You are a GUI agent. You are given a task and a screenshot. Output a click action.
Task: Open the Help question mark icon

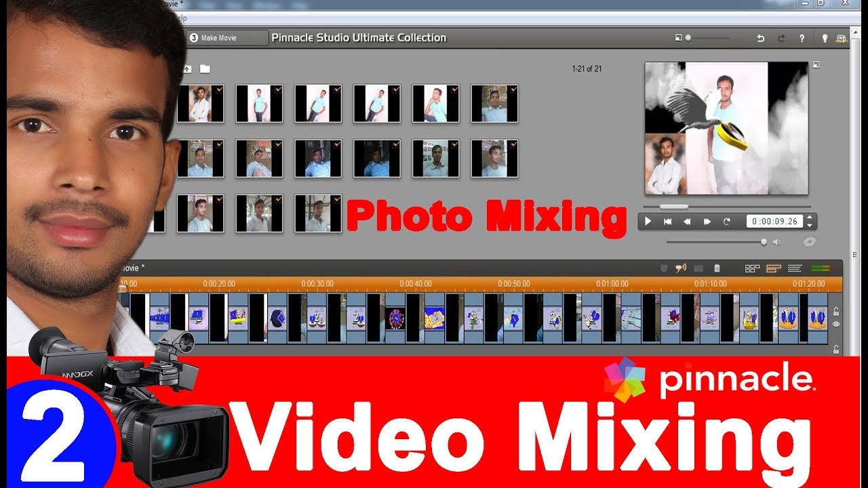[802, 39]
